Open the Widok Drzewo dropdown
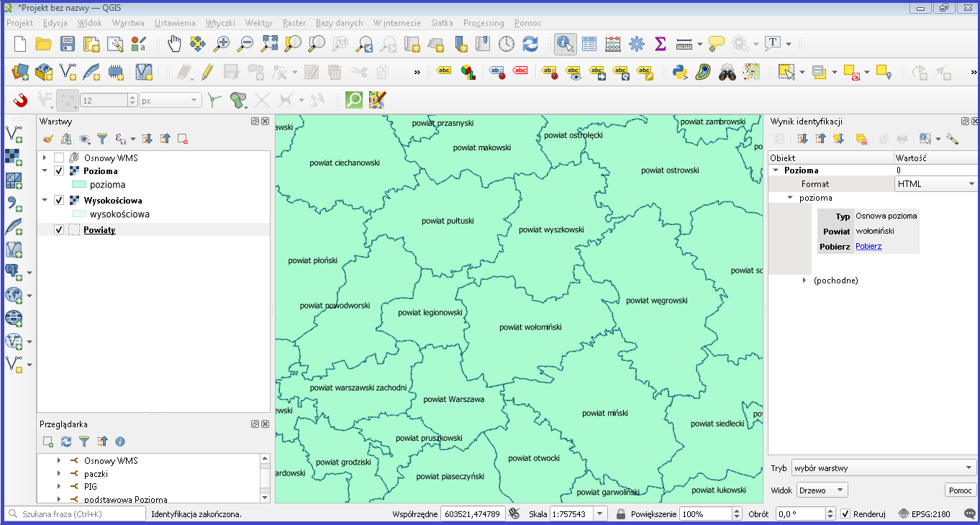Viewport: 980px width, 525px height. 822,490
